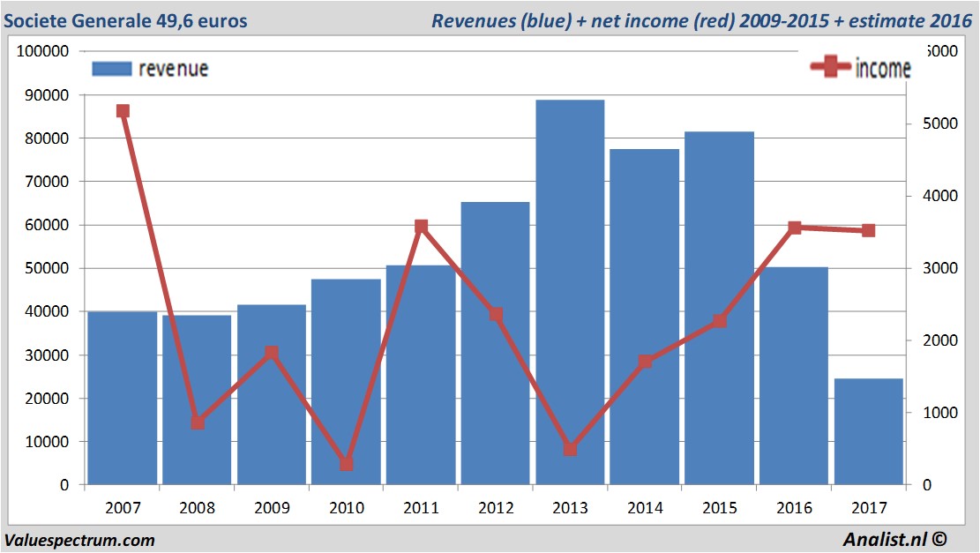Click the 2013 income data point

click(x=570, y=449)
